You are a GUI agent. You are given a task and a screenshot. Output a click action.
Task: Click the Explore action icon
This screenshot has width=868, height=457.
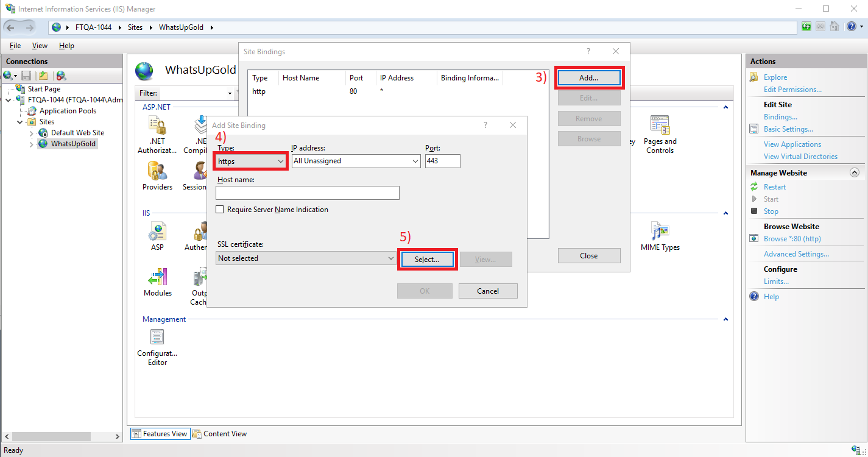pos(753,77)
